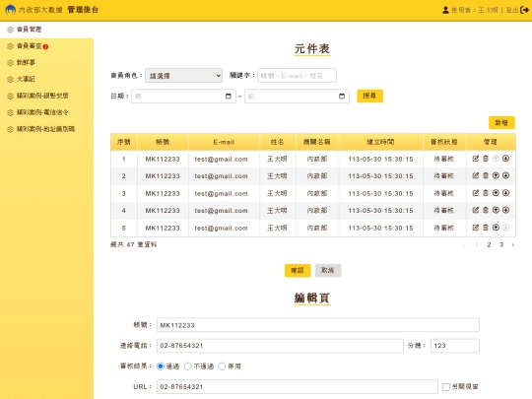Image resolution: width=532 pixels, height=399 pixels.
Task: Go to pagination page 1
Action: click(477, 244)
